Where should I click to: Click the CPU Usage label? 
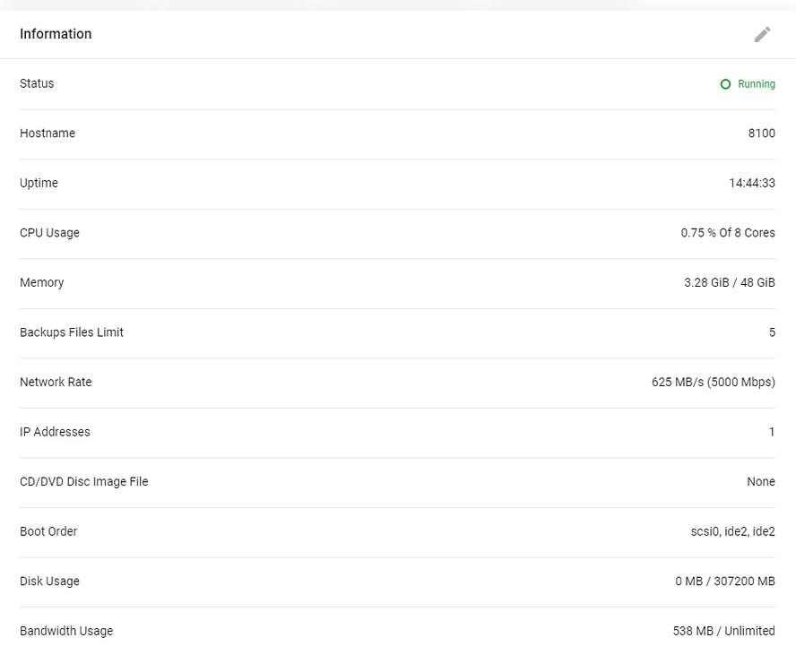point(49,233)
